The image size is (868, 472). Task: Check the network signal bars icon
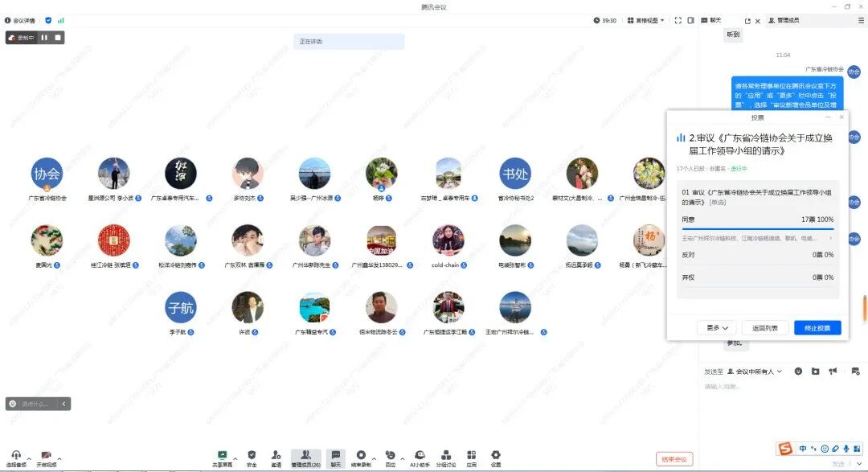[x=61, y=20]
